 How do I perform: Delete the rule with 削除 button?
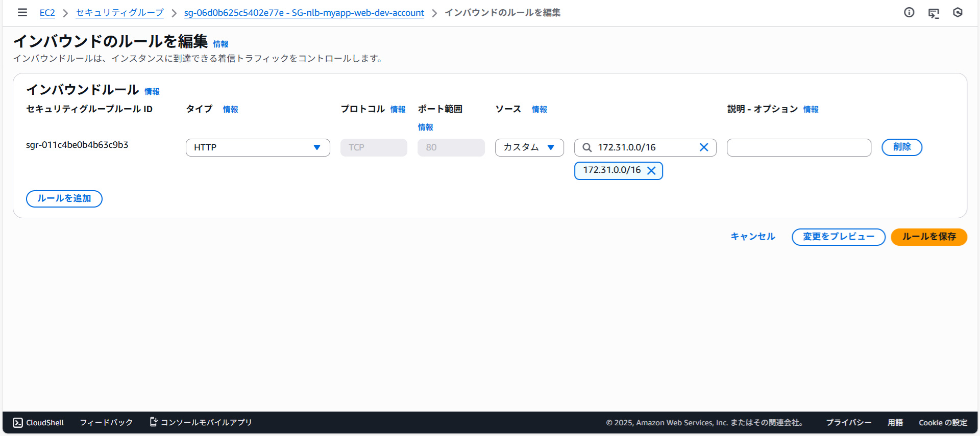901,147
